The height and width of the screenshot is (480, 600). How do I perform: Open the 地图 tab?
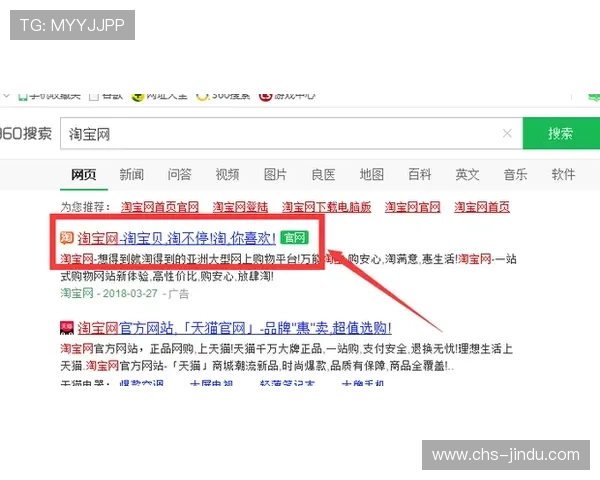pyautogui.click(x=372, y=175)
